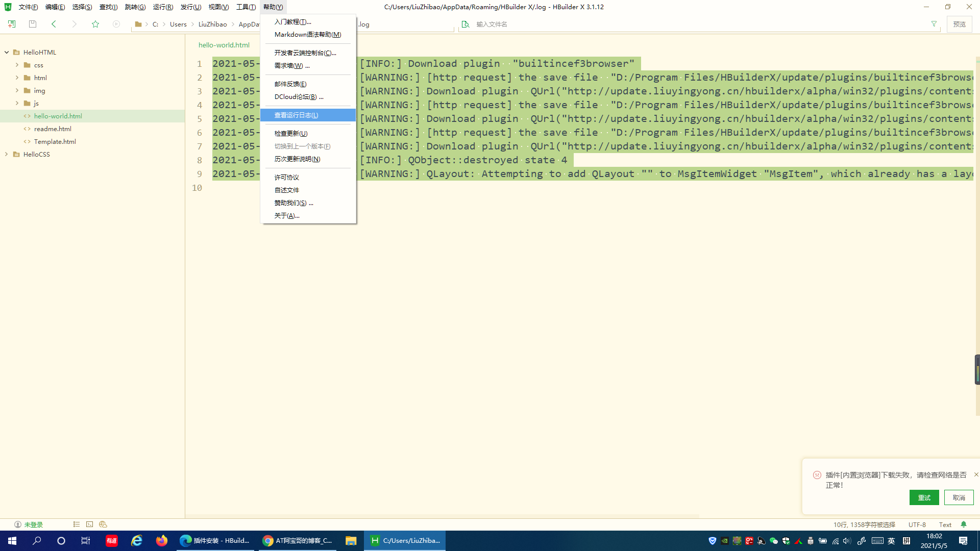Click the favorites star icon

tap(95, 23)
